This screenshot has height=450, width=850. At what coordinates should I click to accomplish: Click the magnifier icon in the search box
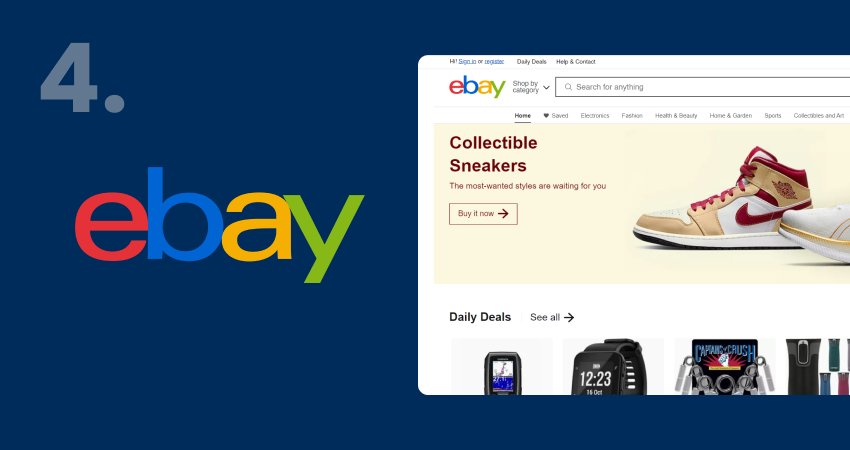(568, 87)
